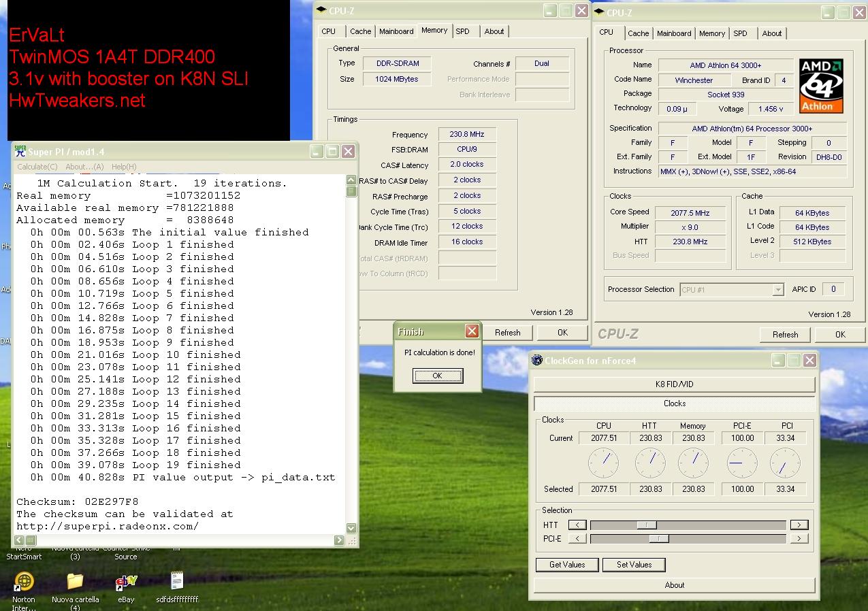Viewport: 868px width, 611px height.
Task: Open the Calculate(C) menu in Super PI
Action: pyautogui.click(x=37, y=167)
